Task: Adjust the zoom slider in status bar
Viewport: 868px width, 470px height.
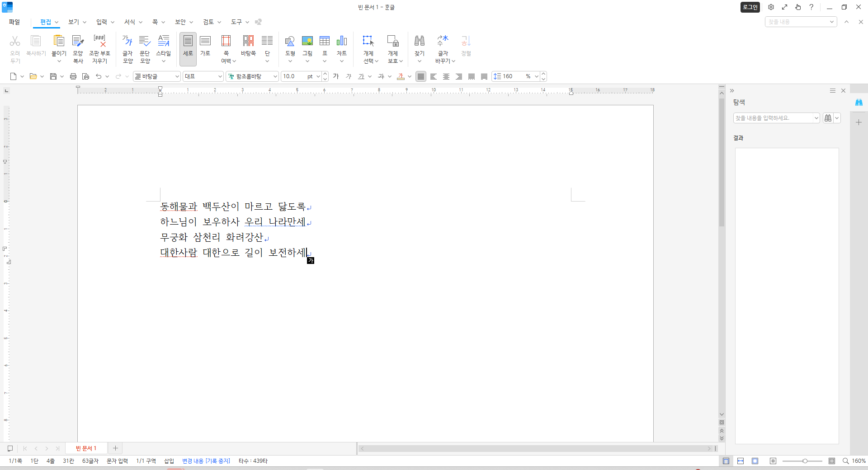Action: (805, 461)
